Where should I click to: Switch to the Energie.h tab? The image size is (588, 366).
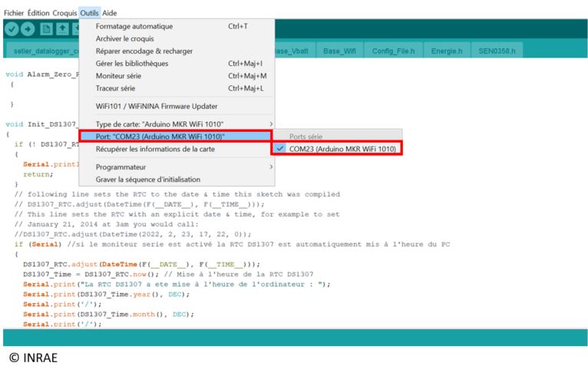(448, 51)
